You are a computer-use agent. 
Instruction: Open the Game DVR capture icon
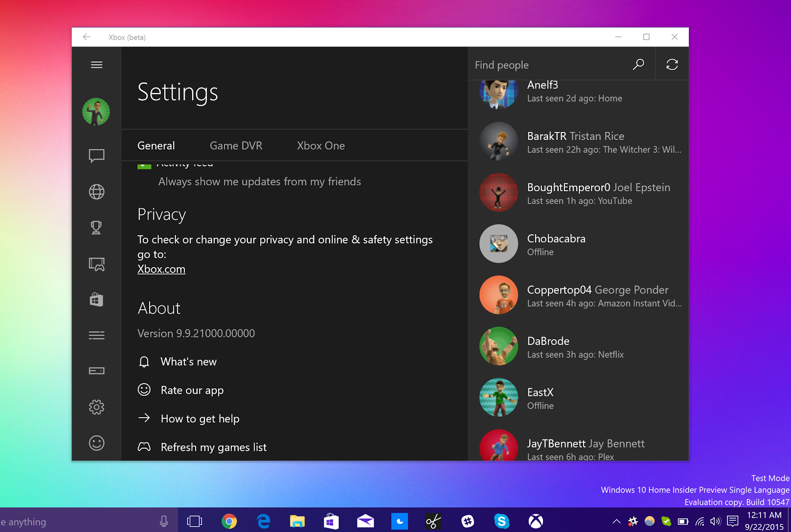coord(97,264)
